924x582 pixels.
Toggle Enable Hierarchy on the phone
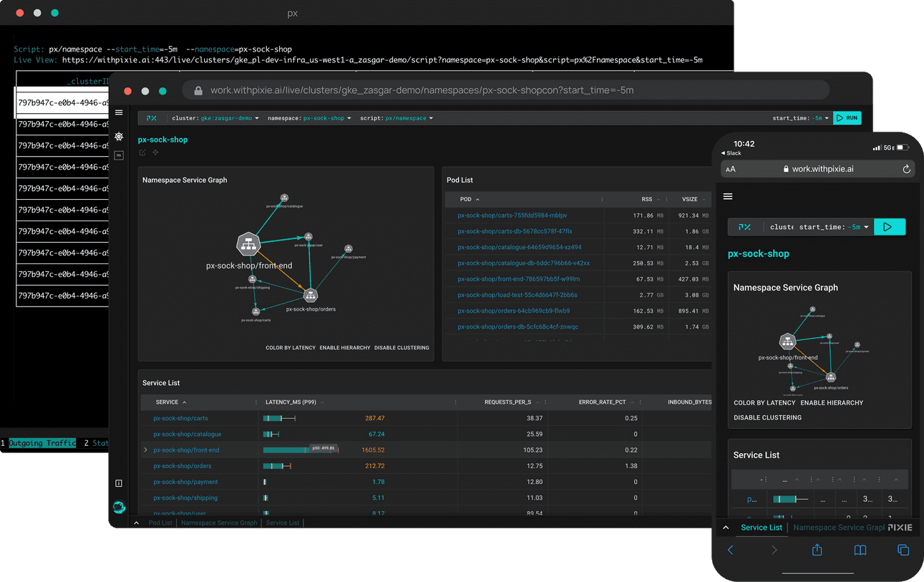pos(832,403)
